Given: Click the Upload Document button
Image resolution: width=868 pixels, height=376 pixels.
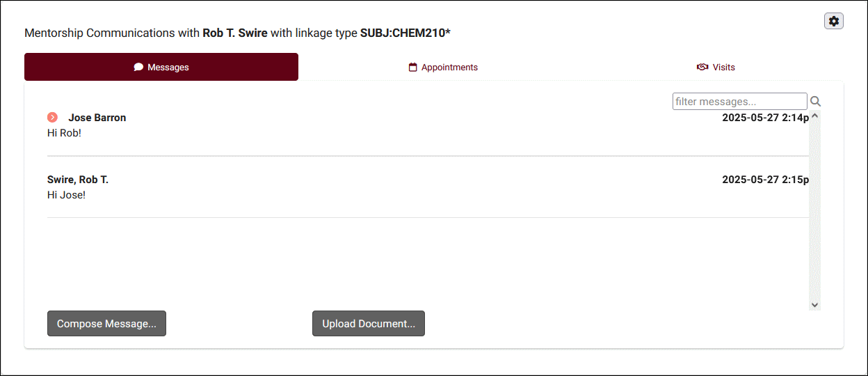Looking at the screenshot, I should pos(368,324).
